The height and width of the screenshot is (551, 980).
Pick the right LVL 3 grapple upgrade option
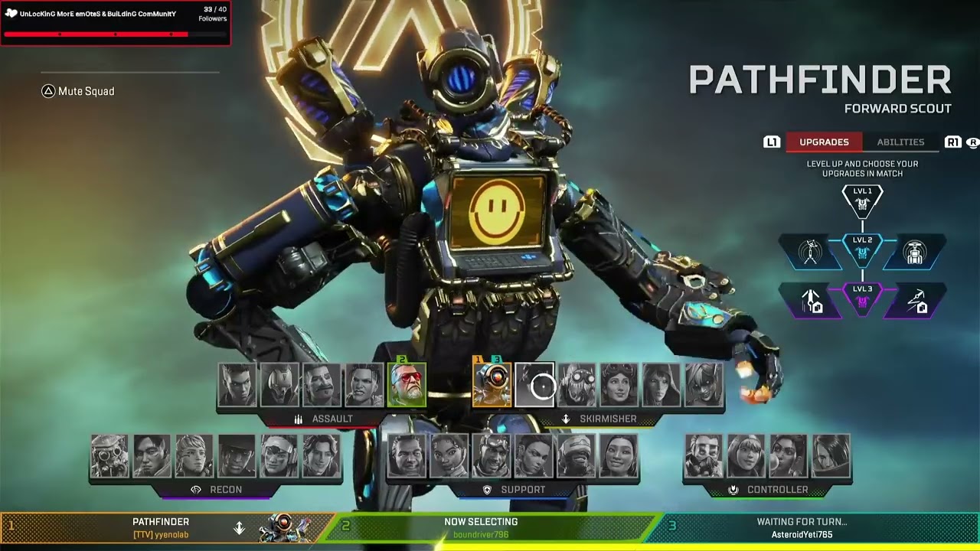[x=915, y=302]
